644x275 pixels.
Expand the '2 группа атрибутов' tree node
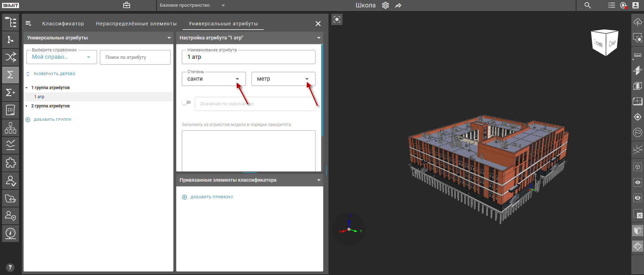click(x=27, y=106)
